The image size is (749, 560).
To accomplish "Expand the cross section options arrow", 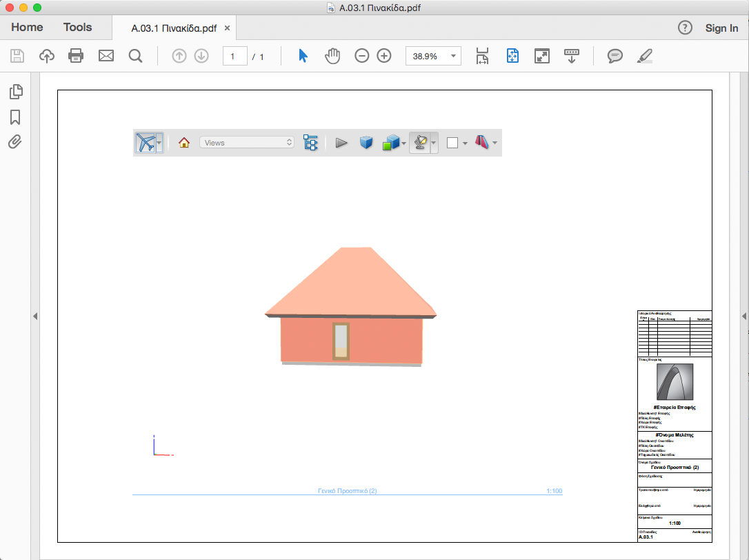I will [495, 143].
